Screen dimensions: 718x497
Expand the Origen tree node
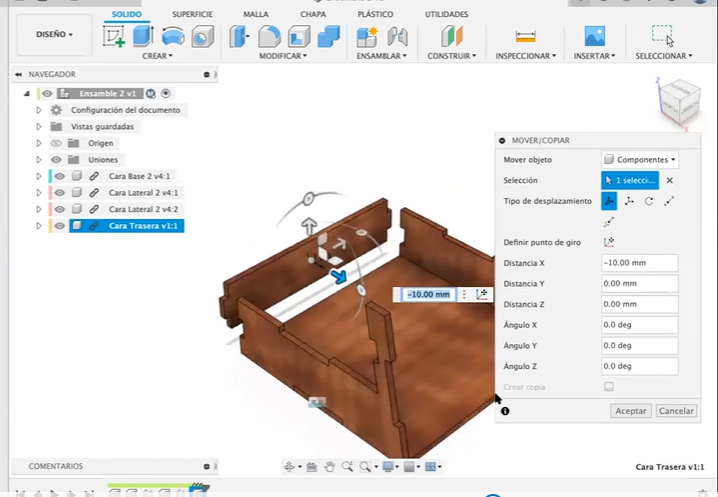tap(39, 143)
